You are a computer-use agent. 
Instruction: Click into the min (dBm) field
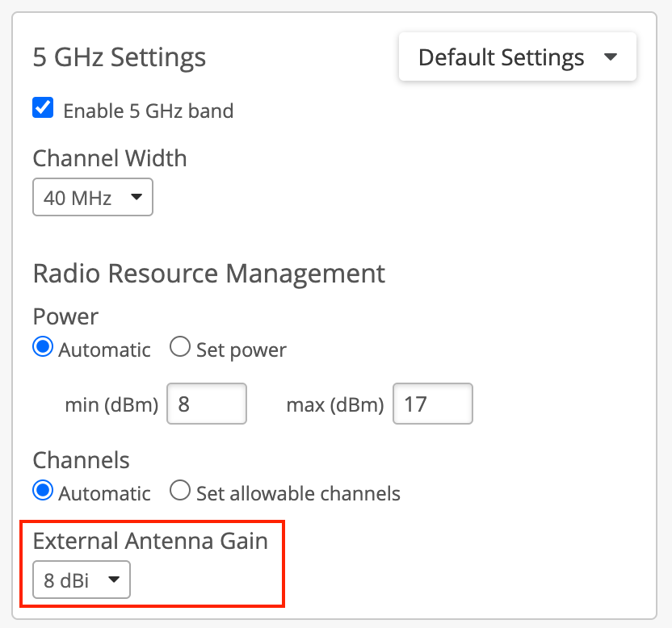pos(206,404)
